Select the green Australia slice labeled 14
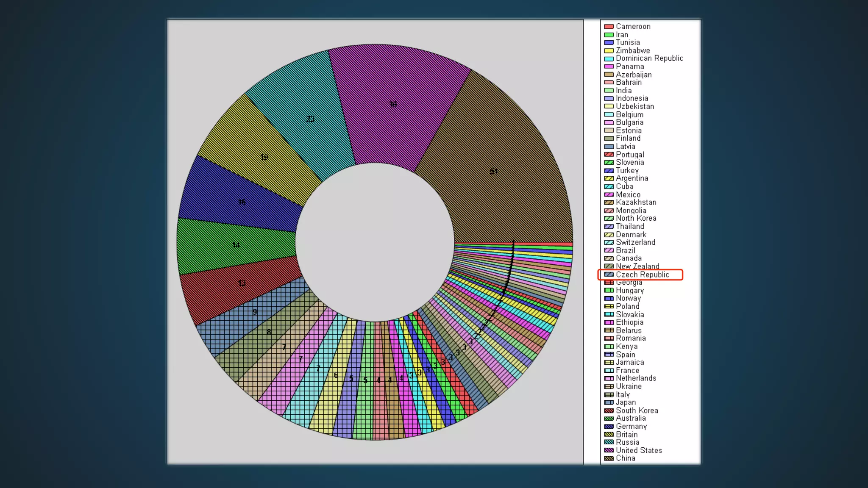 tap(236, 245)
